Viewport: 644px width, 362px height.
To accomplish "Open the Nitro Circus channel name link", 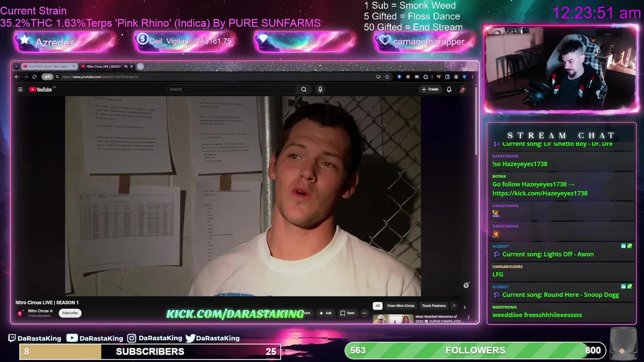I will (38, 311).
